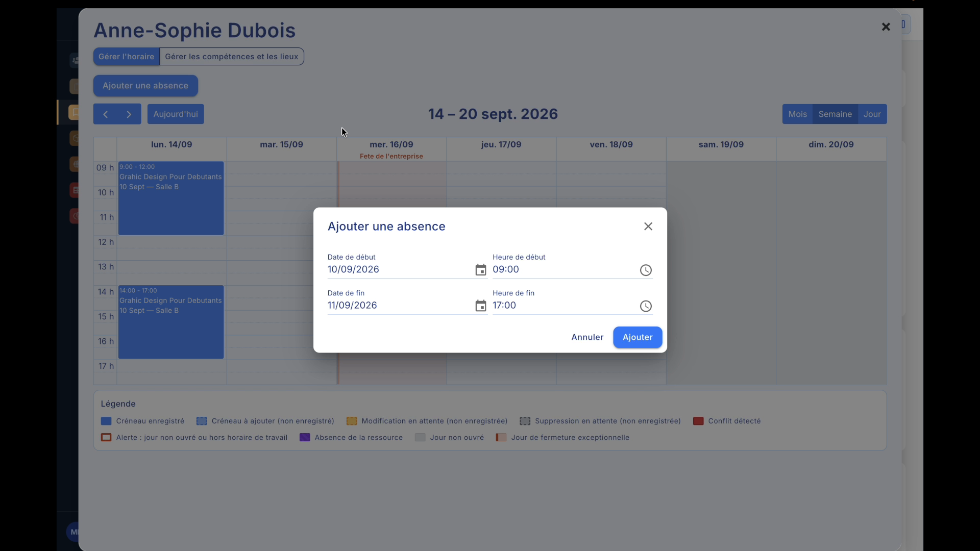
Task: Open the Monday 14:00 Grahic Design session
Action: tap(171, 322)
